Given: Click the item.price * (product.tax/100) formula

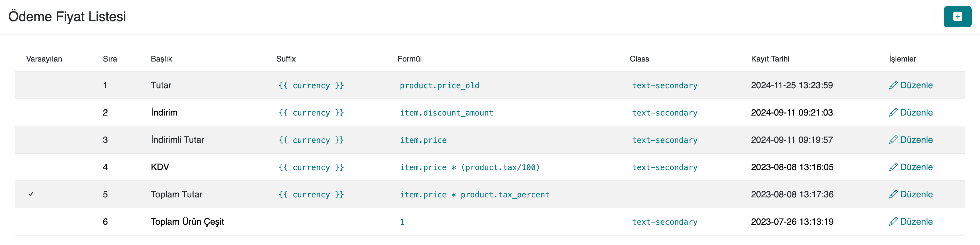Looking at the screenshot, I should click(x=469, y=167).
